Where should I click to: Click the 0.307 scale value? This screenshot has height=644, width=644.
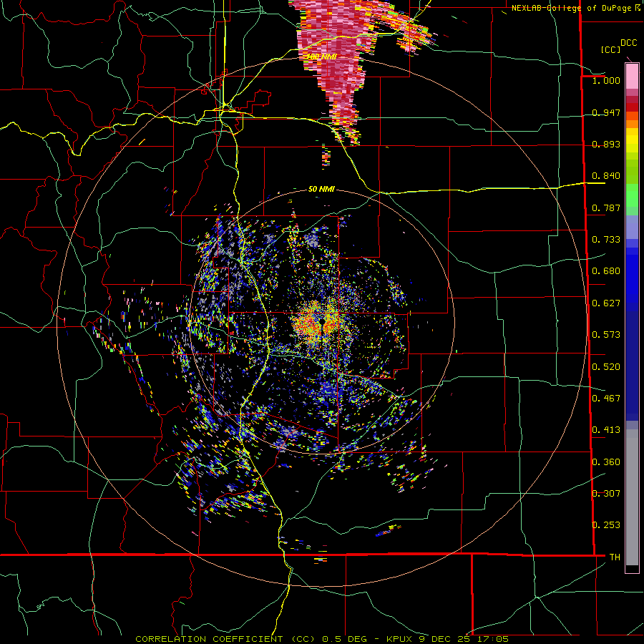pyautogui.click(x=606, y=493)
